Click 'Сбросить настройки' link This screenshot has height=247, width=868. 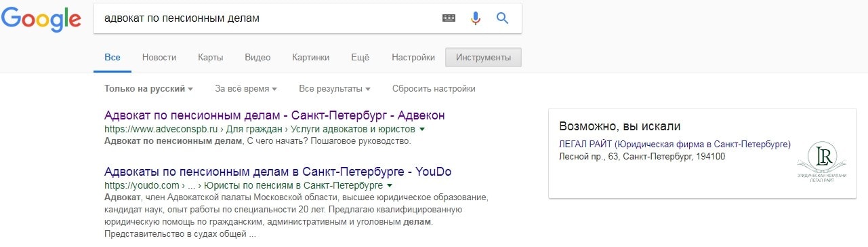(434, 89)
